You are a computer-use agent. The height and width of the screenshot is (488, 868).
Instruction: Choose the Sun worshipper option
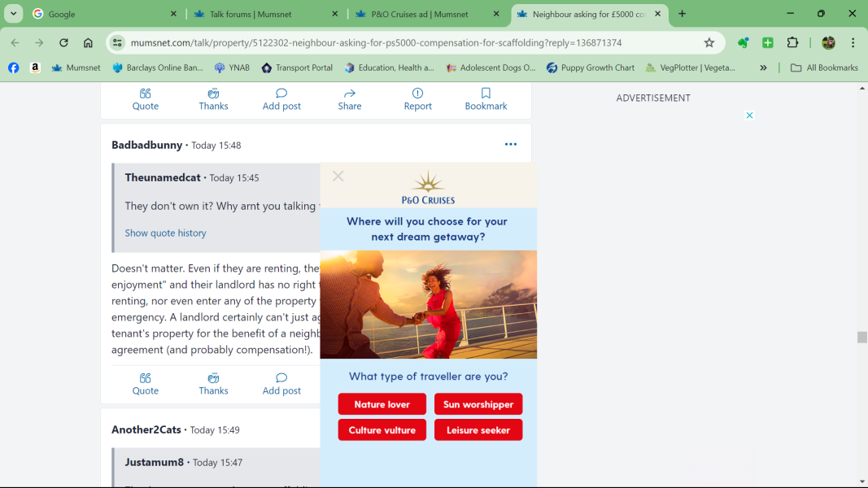478,404
